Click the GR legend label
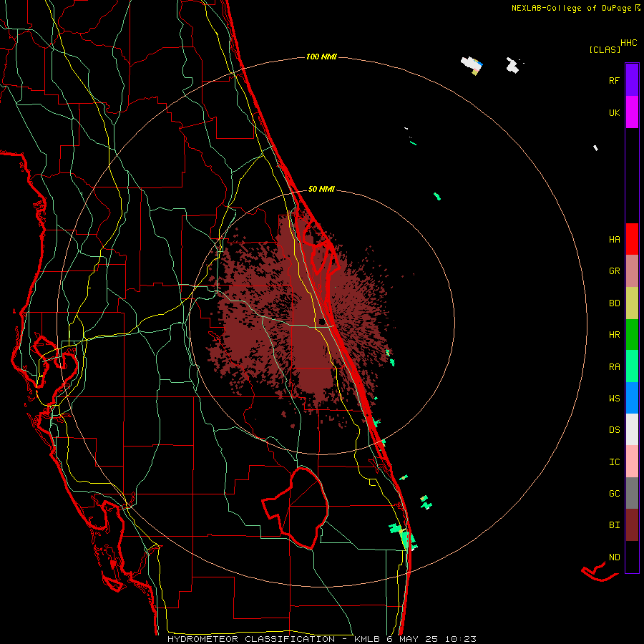Screen dimensions: 644x644 (x=614, y=271)
